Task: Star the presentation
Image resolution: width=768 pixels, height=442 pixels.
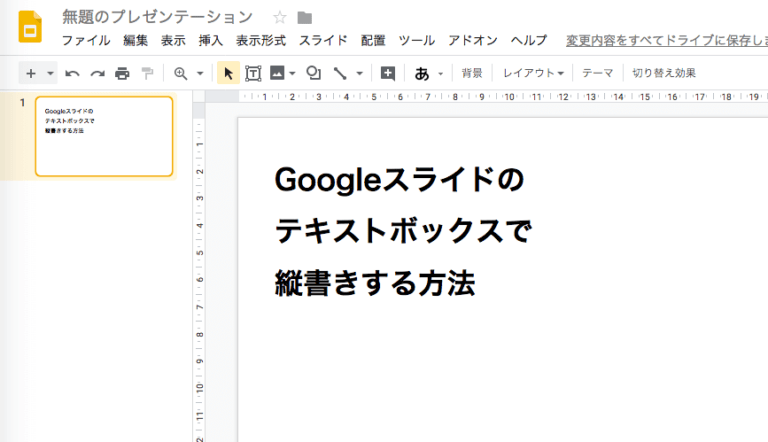Action: (280, 18)
